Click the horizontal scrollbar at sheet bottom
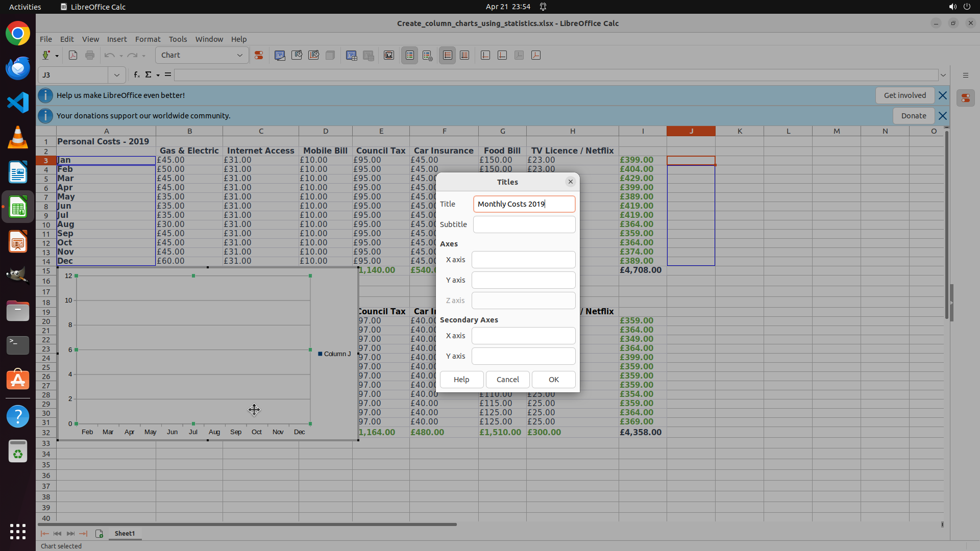Viewport: 980px width, 551px height. (247, 524)
